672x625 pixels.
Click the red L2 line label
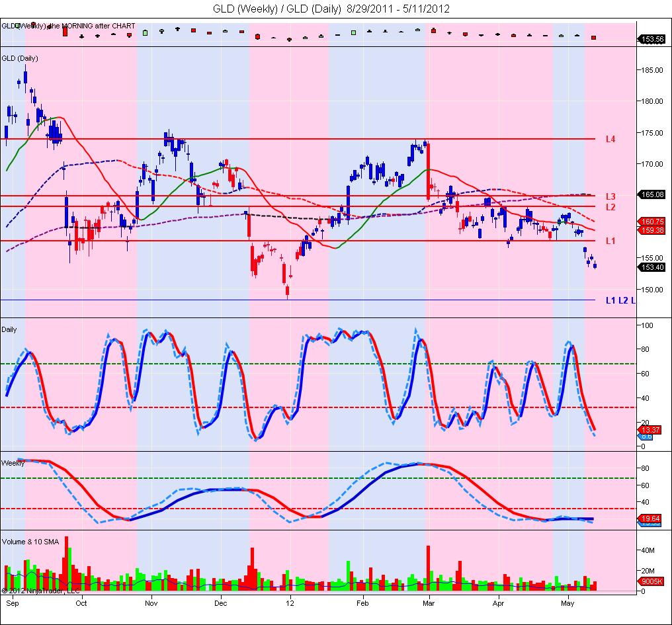point(610,207)
